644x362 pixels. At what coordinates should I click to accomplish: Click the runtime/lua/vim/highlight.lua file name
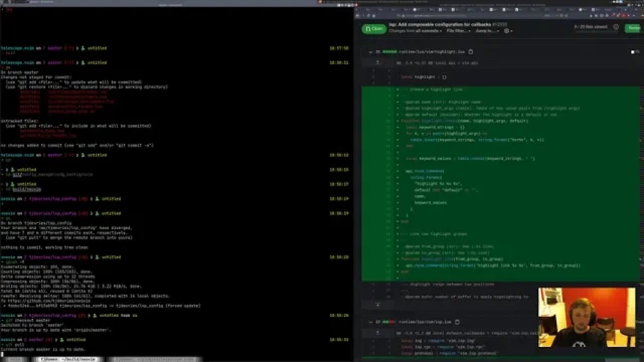tap(432, 52)
